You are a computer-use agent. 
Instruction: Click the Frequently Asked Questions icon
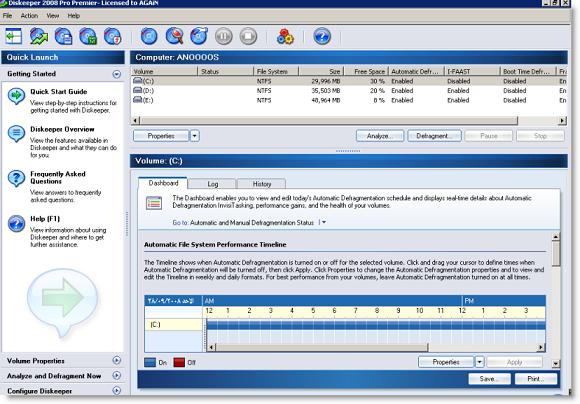(16, 178)
